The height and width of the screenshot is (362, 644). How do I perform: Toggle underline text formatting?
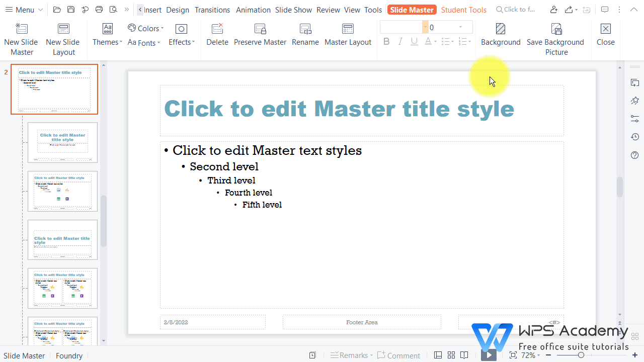pyautogui.click(x=414, y=41)
